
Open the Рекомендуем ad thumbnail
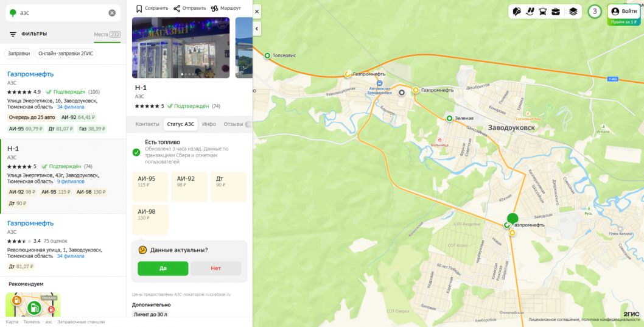click(x=33, y=304)
